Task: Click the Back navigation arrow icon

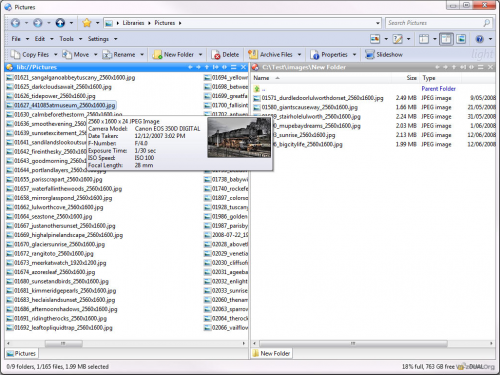Action: click(x=15, y=23)
